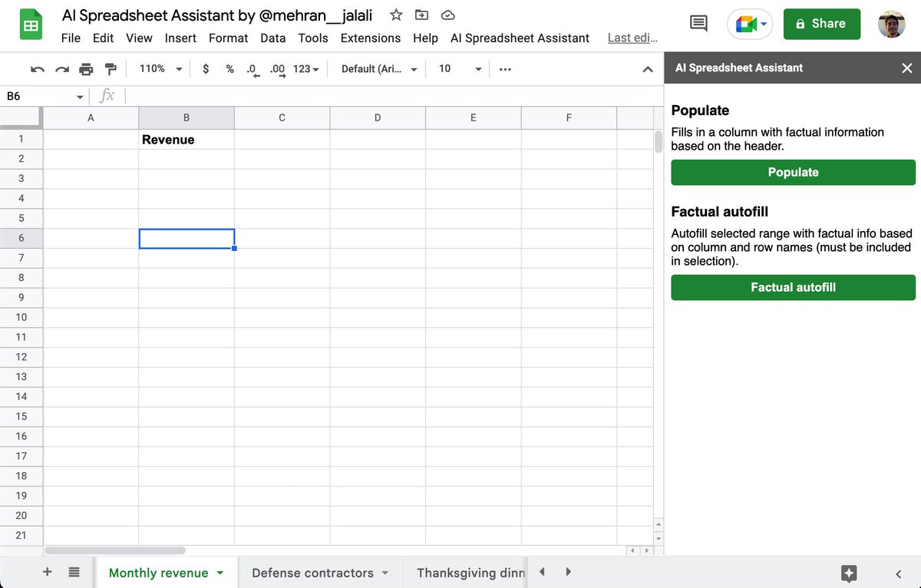This screenshot has height=588, width=921.
Task: Select row 15 header
Action: (21, 416)
